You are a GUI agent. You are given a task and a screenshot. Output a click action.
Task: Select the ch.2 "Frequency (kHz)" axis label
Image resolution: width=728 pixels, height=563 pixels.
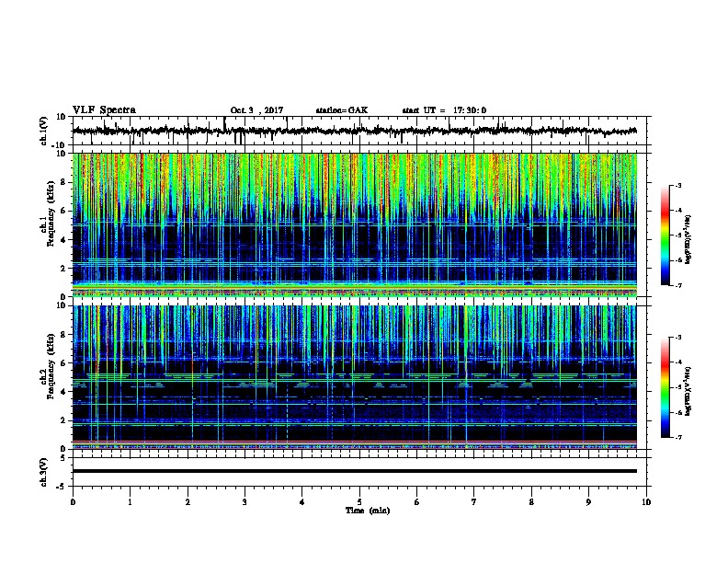click(x=51, y=366)
